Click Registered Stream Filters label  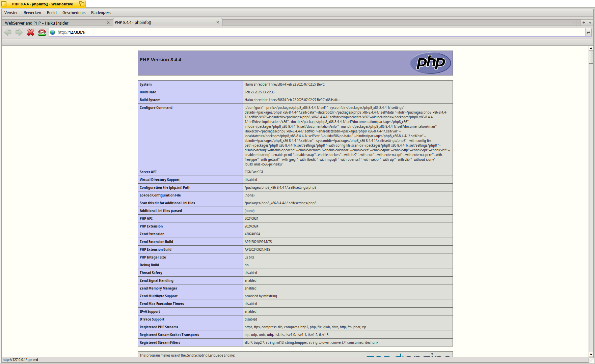160,343
